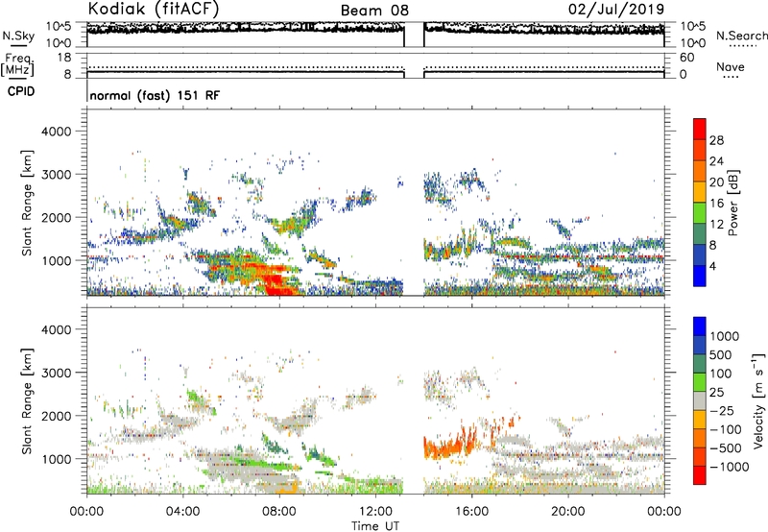Click the red bottom segment of the velocity colorbar
The width and height of the screenshot is (768, 532).
click(700, 475)
